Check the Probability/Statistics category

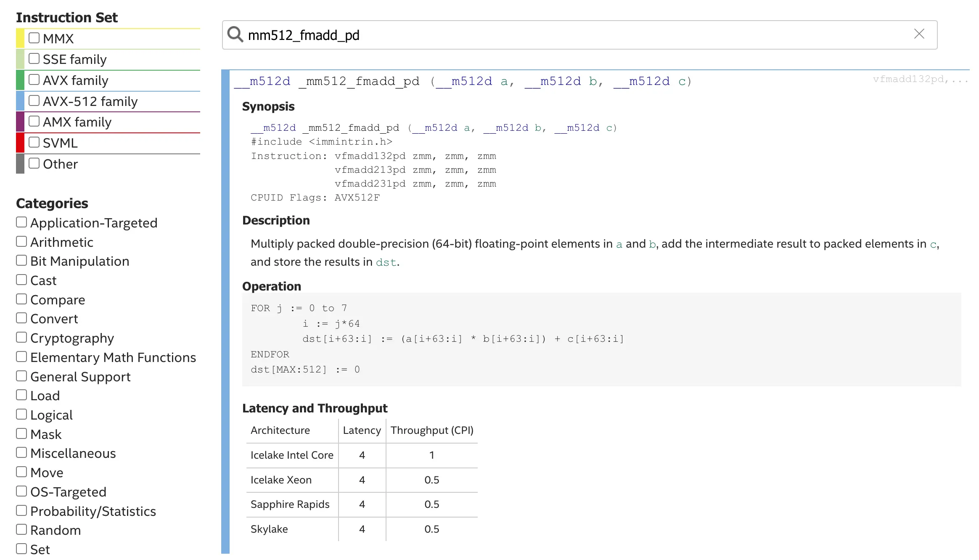pyautogui.click(x=21, y=510)
